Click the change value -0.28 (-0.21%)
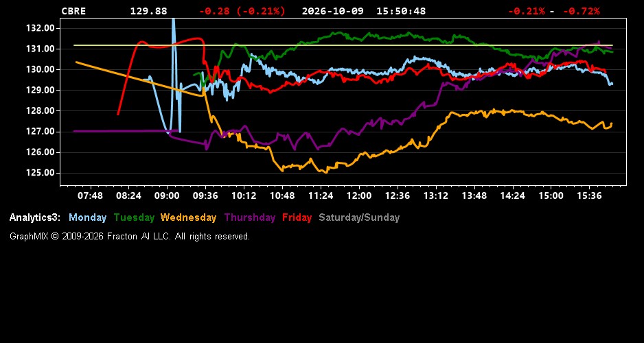Viewport: 644px width, 343px height. pos(242,11)
